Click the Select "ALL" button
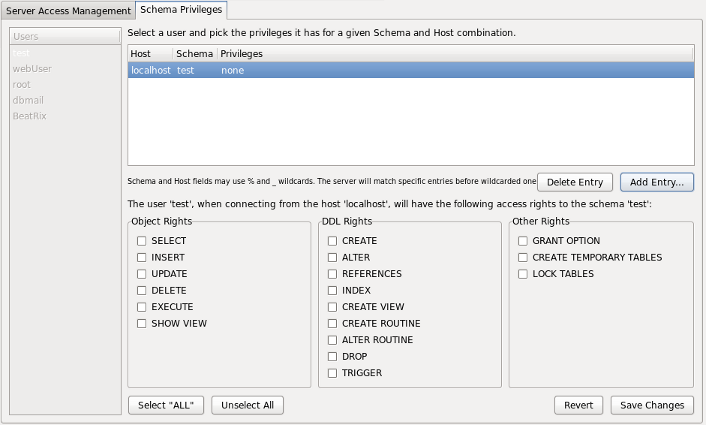 167,405
